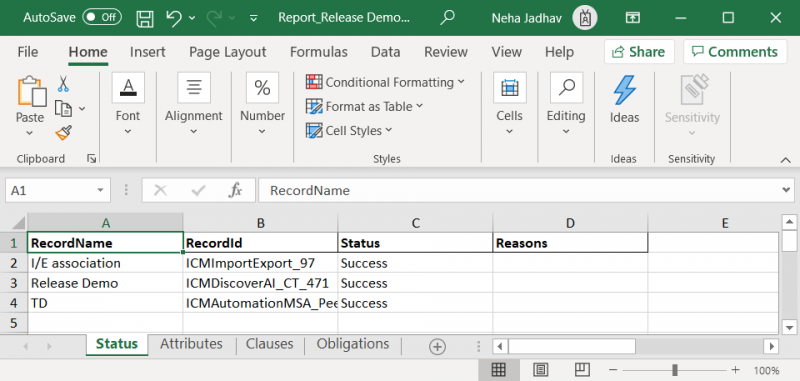The image size is (800, 381).
Task: Click the Ideas lightning bolt icon
Action: click(624, 91)
